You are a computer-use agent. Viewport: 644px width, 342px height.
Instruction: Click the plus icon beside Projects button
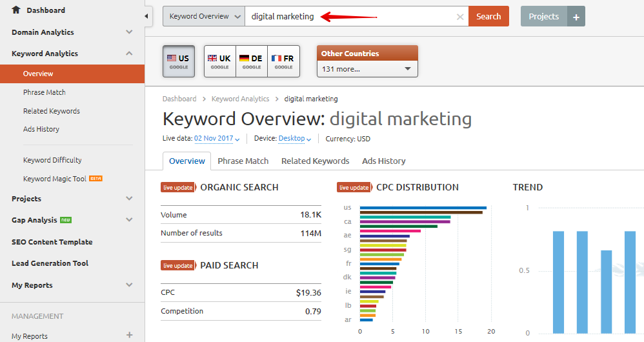[576, 17]
